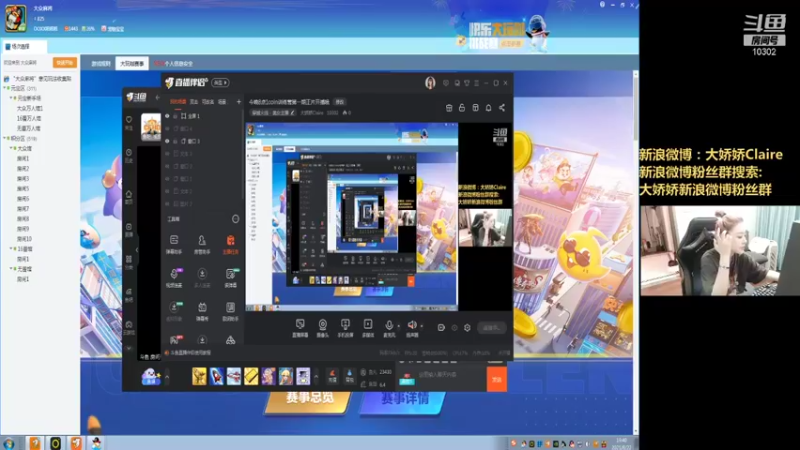Click the unlock padlock icon above the preview
800x450 pixels.
point(462,108)
